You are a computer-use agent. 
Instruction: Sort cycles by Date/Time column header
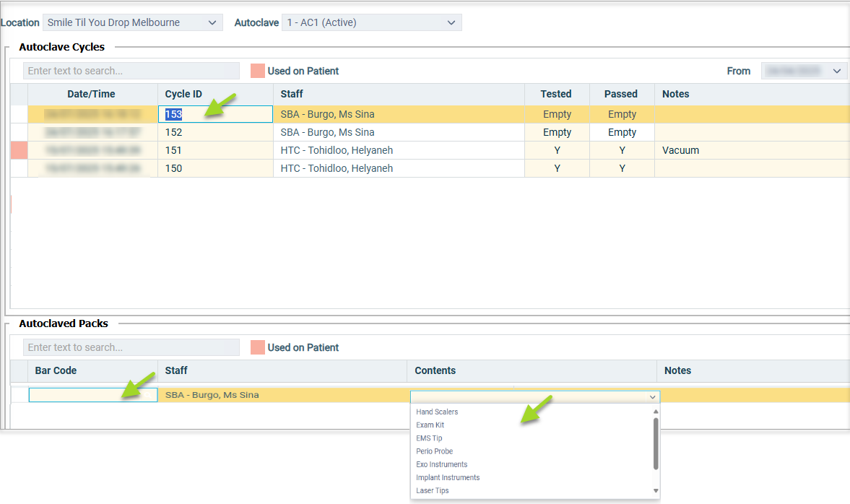tap(91, 95)
